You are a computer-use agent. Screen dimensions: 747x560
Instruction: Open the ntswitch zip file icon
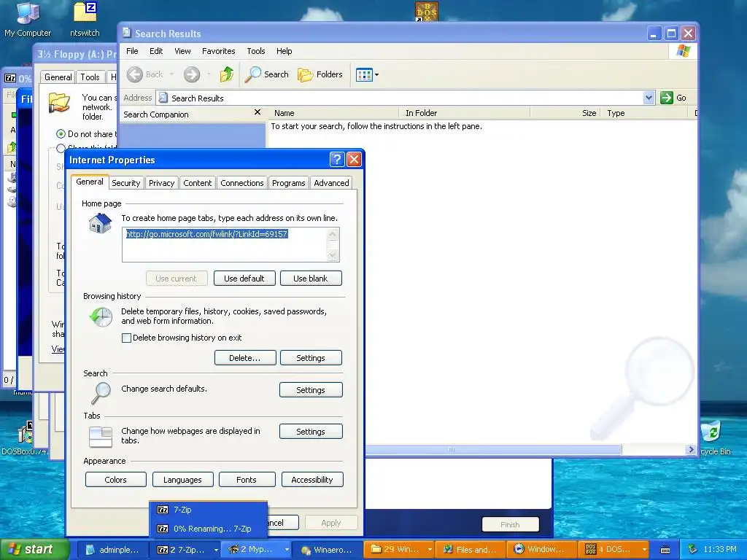85,19
